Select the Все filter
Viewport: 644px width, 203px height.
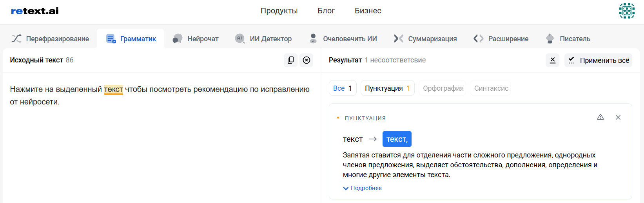click(343, 88)
